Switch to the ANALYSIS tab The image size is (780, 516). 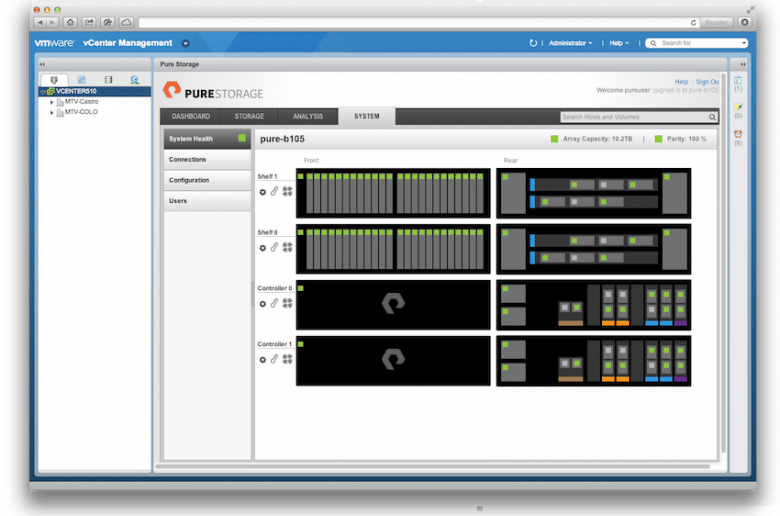point(308,116)
